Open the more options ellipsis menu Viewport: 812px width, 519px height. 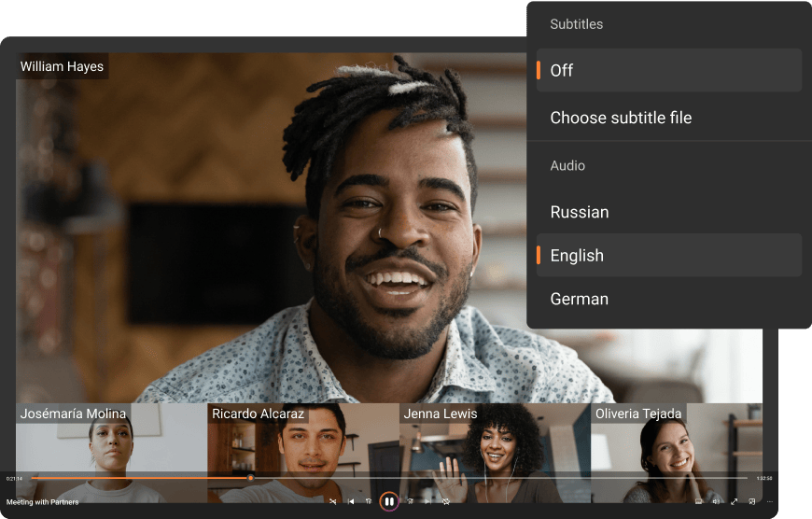pos(769,501)
